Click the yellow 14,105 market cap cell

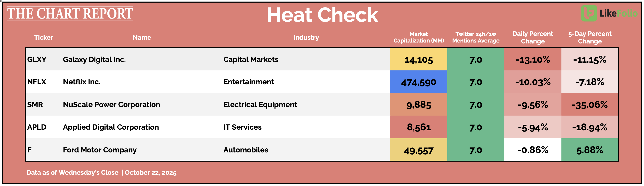tap(419, 60)
